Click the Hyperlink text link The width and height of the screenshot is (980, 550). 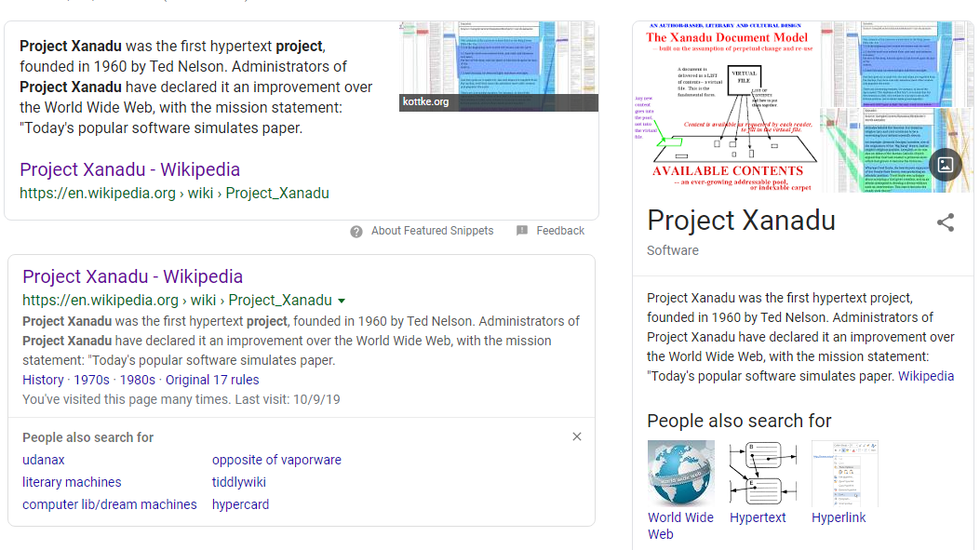pos(839,517)
